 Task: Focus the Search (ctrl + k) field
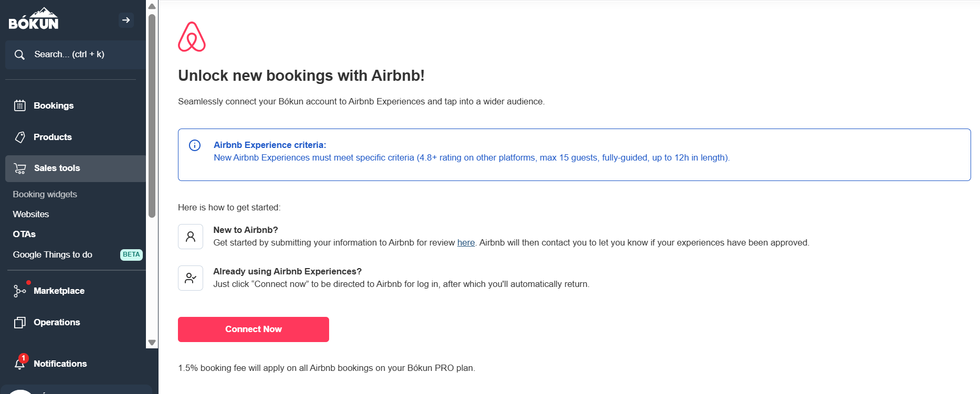tap(76, 55)
